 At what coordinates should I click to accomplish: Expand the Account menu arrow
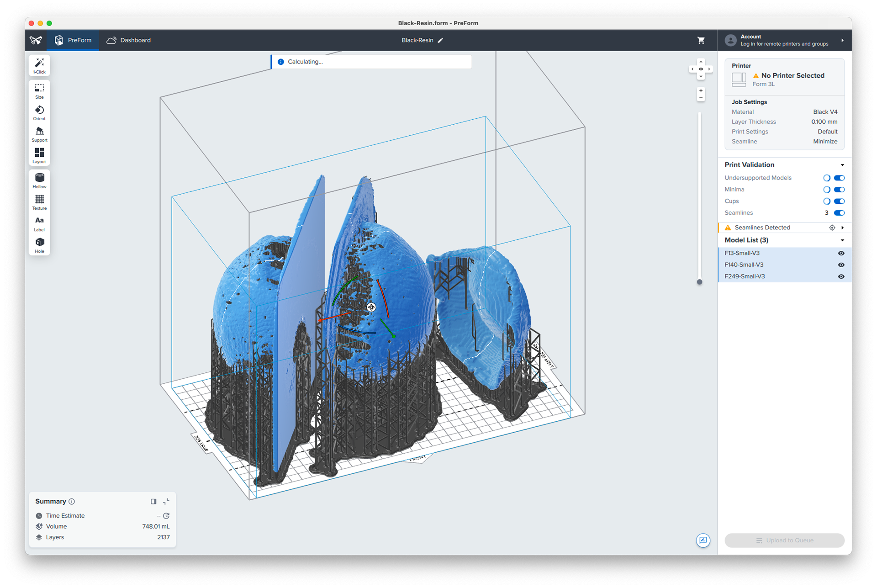[842, 40]
